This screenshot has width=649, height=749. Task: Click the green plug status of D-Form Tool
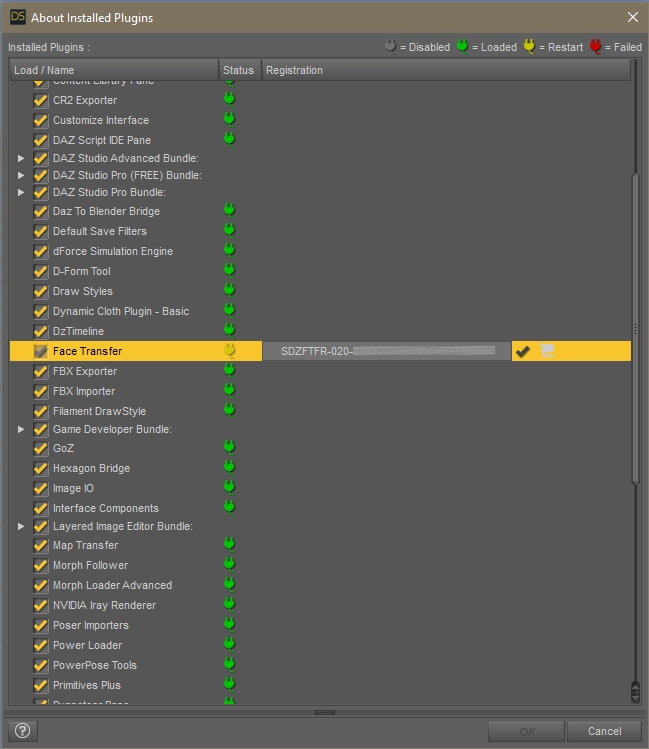(x=230, y=270)
